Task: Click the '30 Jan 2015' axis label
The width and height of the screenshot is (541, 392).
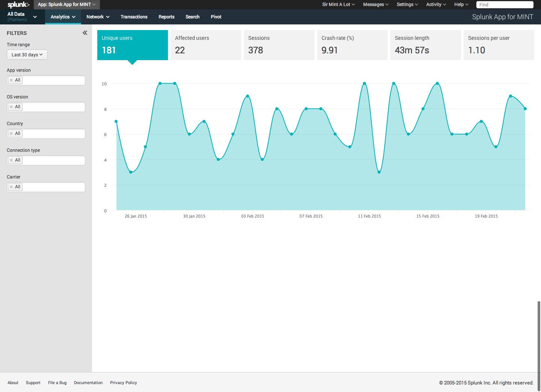Action: (x=194, y=216)
